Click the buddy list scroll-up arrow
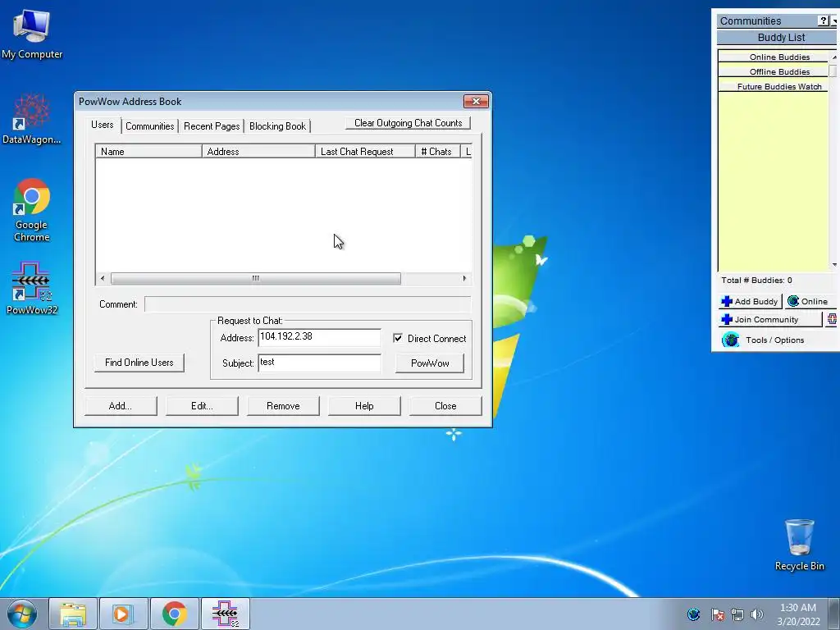The width and height of the screenshot is (840, 630). pos(834,57)
